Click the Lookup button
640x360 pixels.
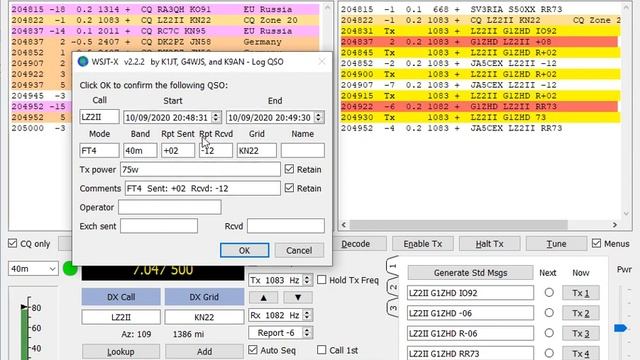coord(121,351)
